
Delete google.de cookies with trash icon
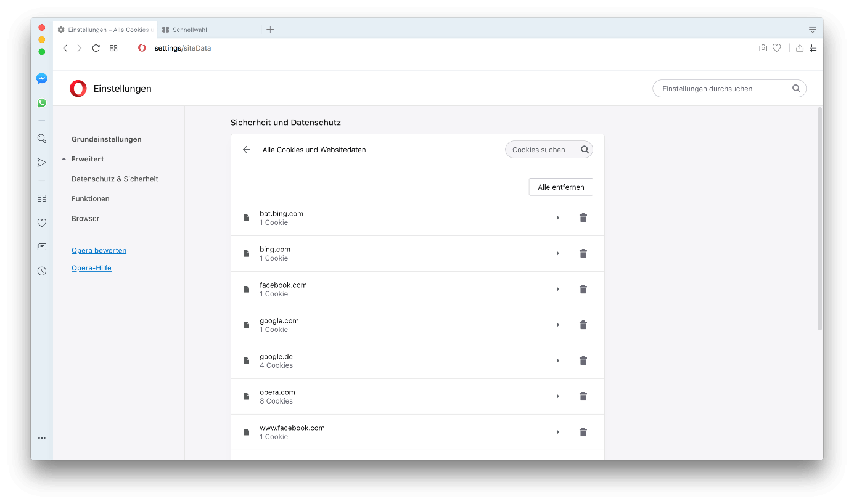583,360
